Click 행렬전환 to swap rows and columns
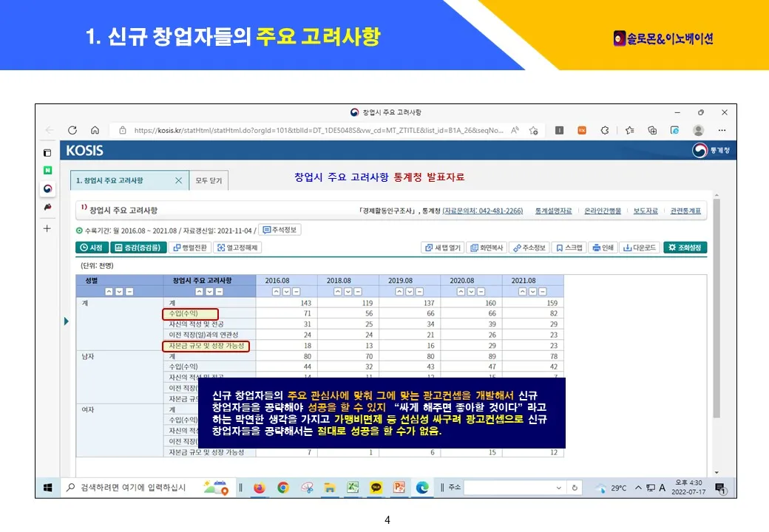 (x=190, y=248)
